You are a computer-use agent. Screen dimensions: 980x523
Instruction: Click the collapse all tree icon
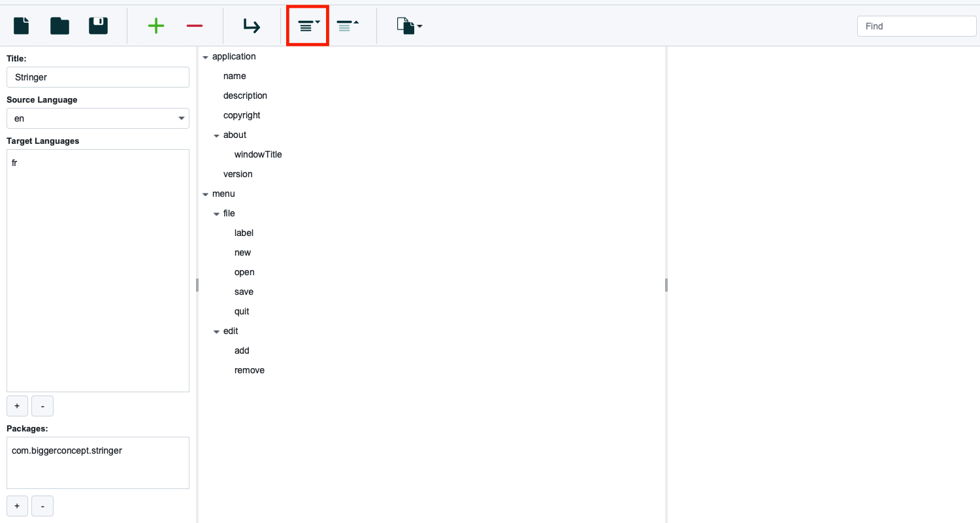[x=348, y=25]
